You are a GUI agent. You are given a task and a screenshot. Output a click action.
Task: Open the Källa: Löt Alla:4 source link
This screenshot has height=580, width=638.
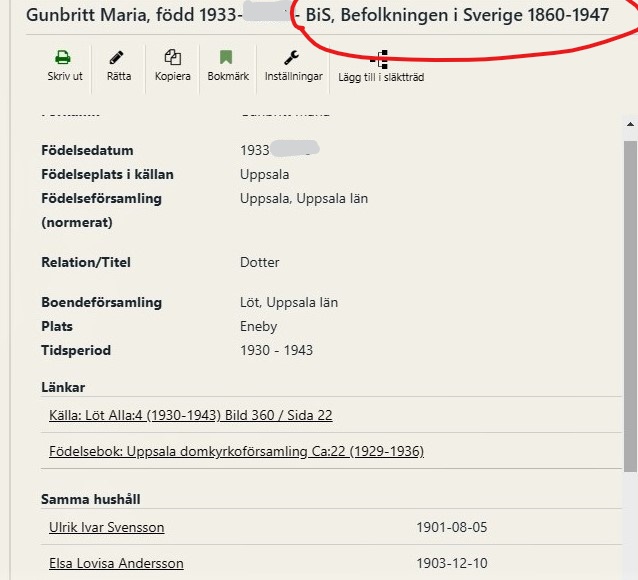(x=190, y=415)
